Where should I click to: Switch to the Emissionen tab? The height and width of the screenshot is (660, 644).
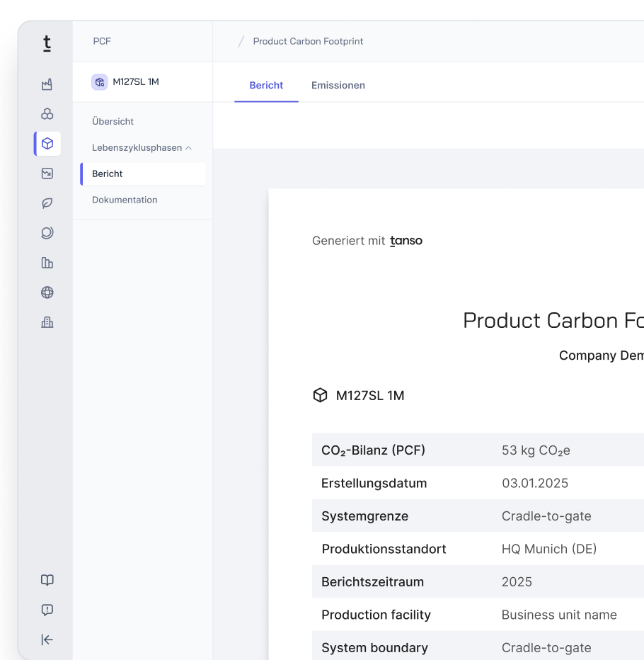pos(338,85)
